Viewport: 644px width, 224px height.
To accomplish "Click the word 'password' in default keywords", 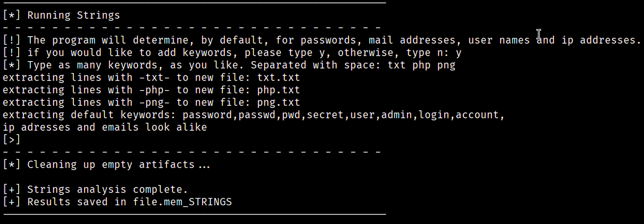I will (208, 115).
